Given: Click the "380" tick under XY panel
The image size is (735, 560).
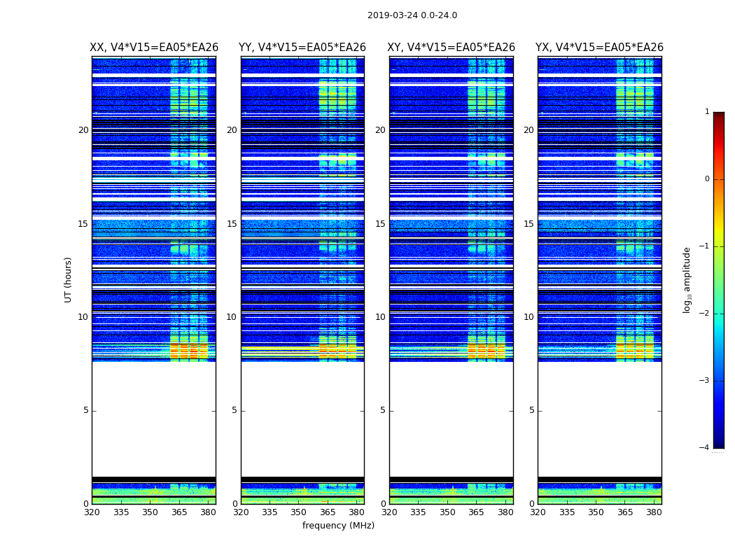Looking at the screenshot, I should point(505,512).
